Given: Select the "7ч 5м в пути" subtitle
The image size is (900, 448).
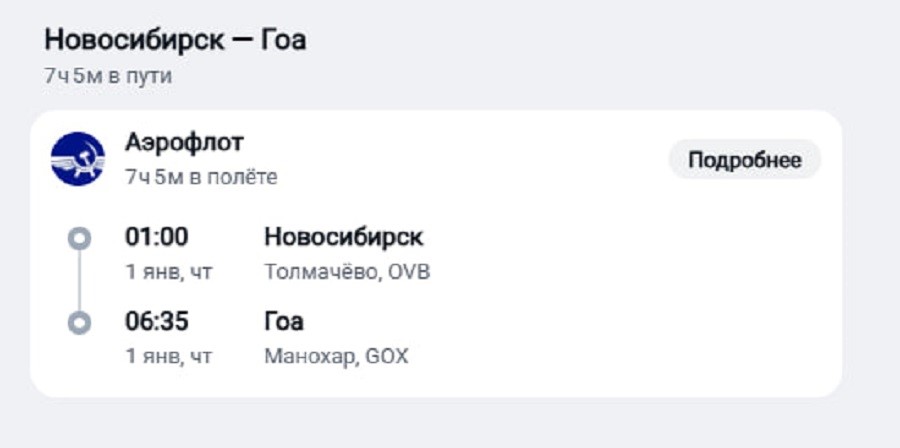Looking at the screenshot, I should click(108, 77).
